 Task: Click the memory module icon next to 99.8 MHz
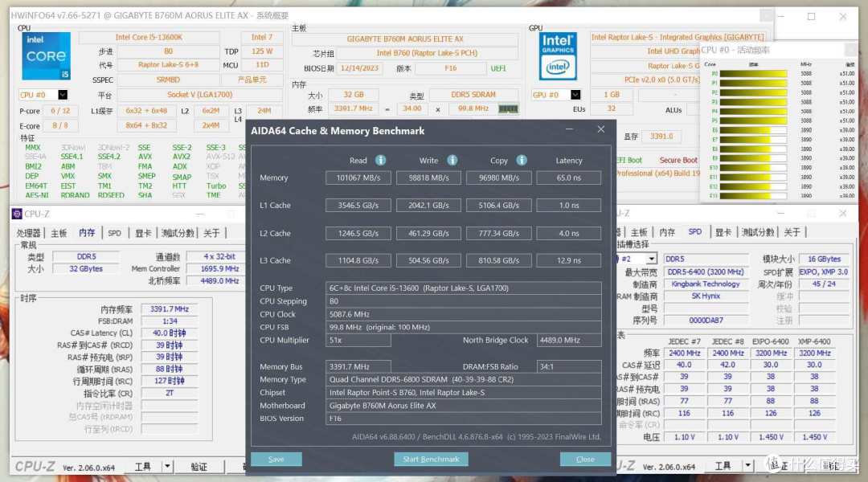[508, 109]
